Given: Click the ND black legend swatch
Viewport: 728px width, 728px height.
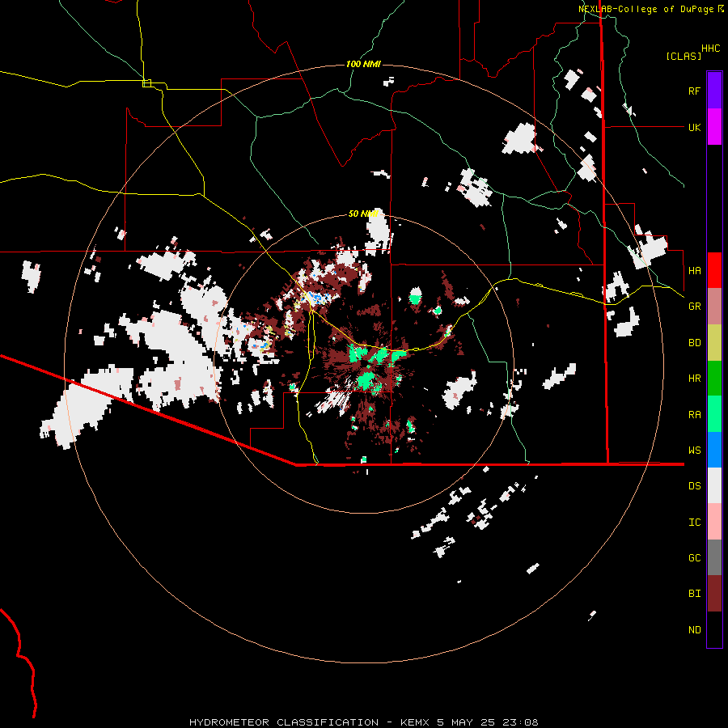Looking at the screenshot, I should (x=714, y=629).
